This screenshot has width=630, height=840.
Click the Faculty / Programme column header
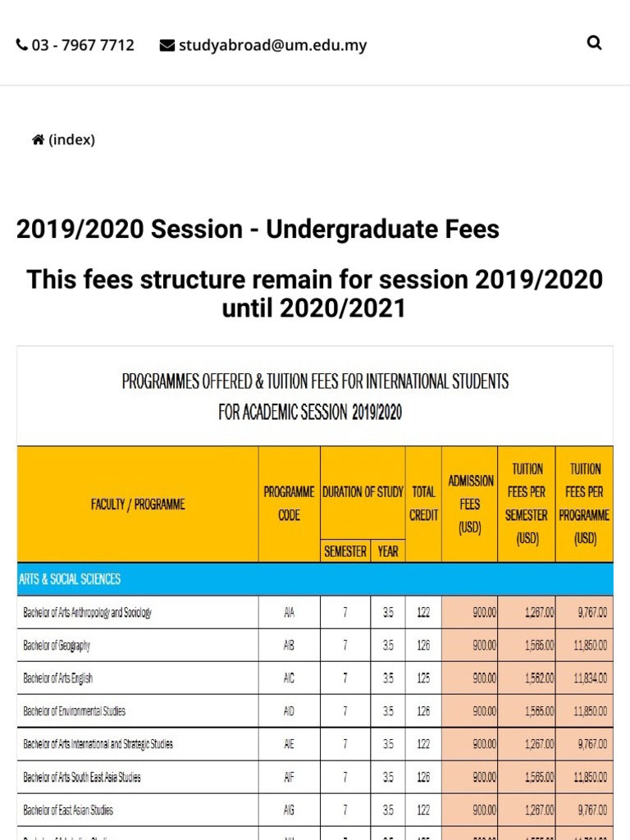tap(138, 504)
